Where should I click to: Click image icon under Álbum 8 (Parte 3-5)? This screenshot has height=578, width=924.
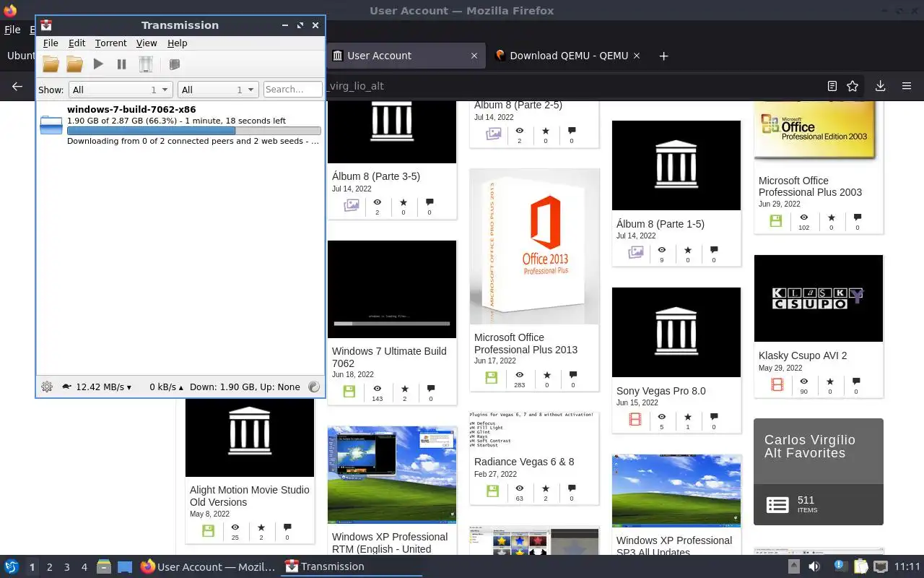pyautogui.click(x=352, y=205)
